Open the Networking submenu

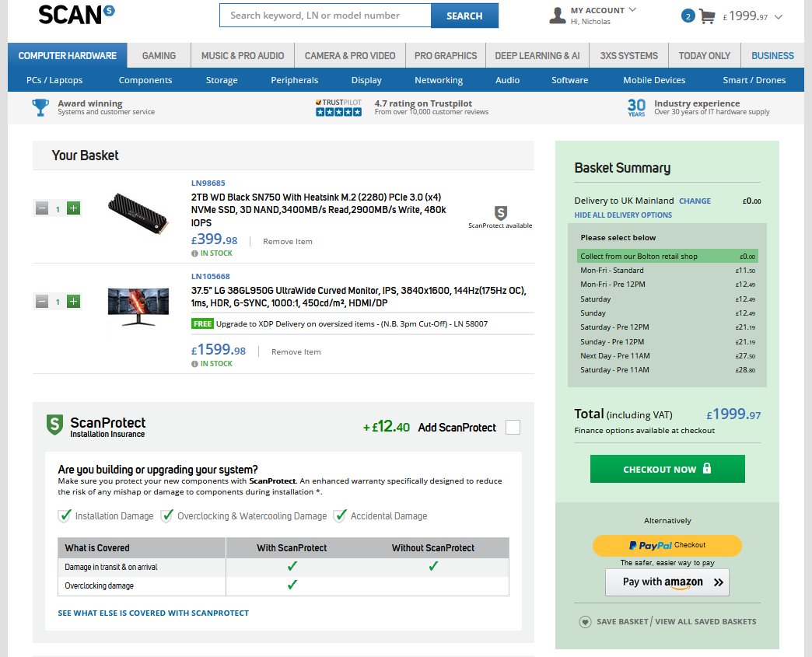coord(439,80)
